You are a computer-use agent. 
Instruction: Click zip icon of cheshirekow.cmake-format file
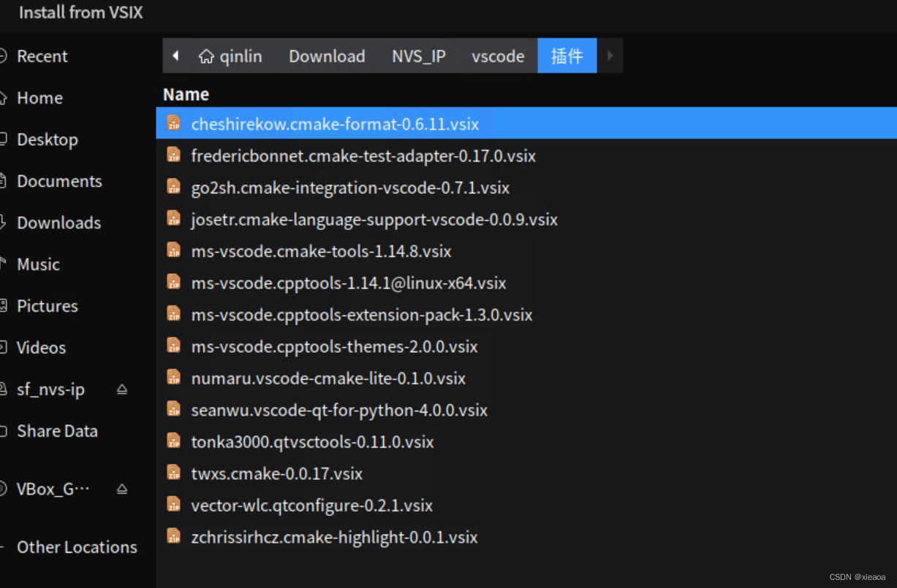tap(173, 123)
